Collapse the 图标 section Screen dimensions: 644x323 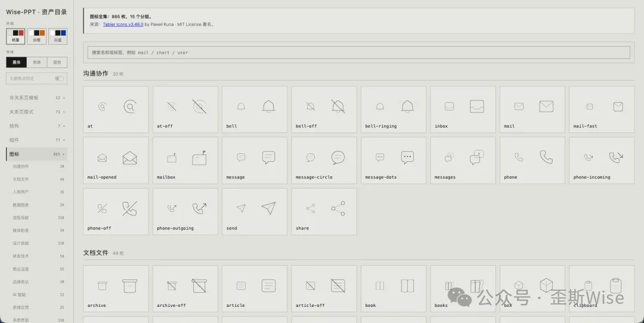[x=36, y=154]
